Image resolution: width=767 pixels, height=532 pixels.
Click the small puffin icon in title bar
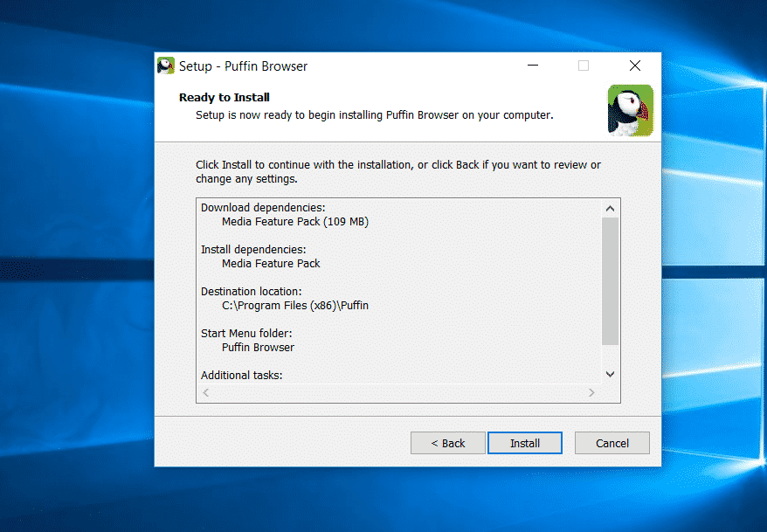[x=166, y=66]
